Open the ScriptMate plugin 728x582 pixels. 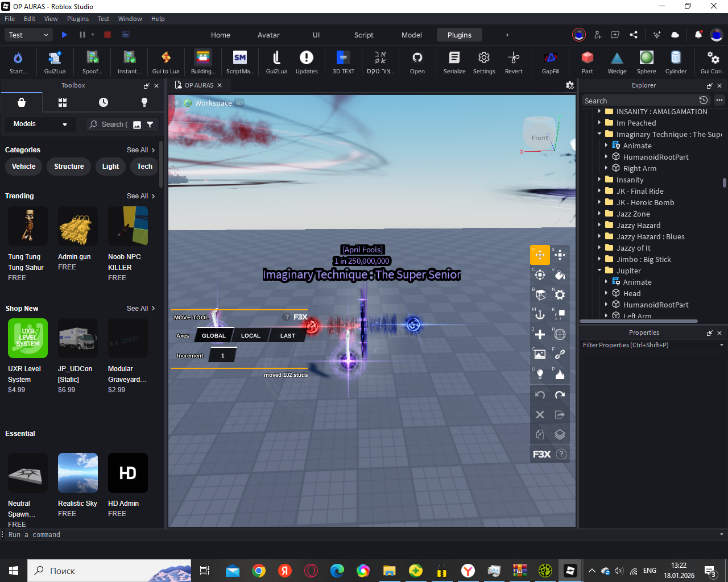tap(240, 61)
